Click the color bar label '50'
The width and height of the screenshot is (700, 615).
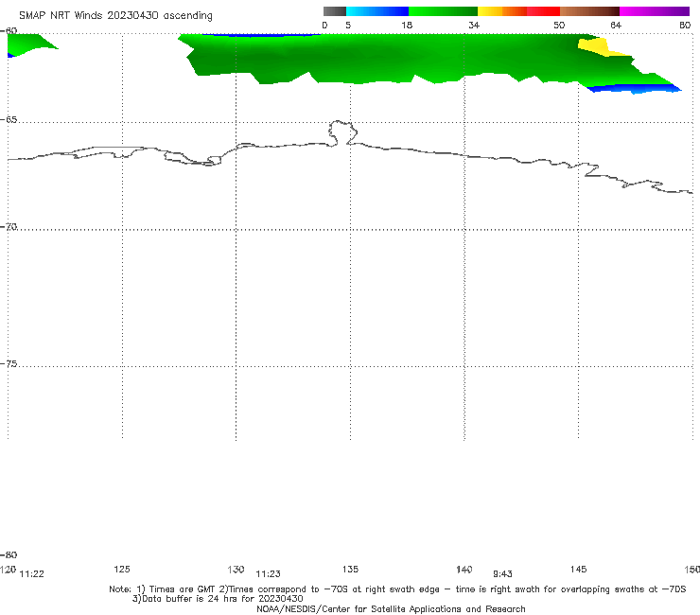coord(559,25)
